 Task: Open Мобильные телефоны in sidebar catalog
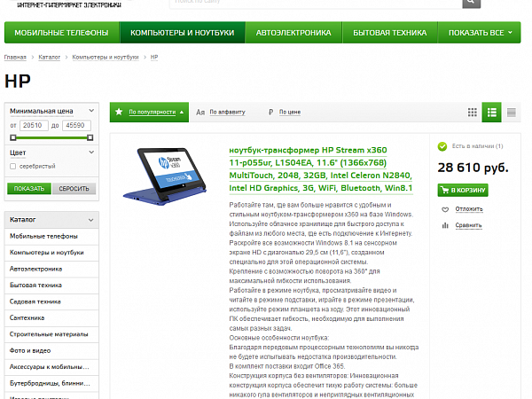(x=51, y=237)
